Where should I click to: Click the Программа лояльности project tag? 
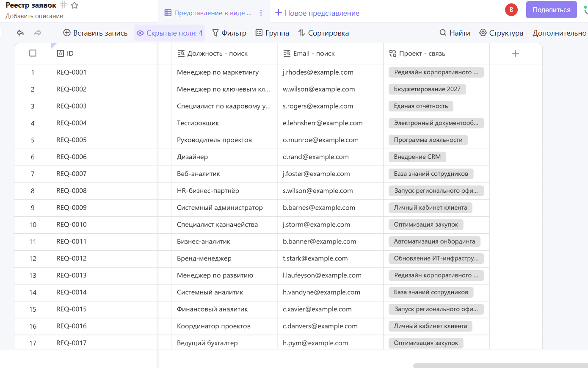tap(428, 140)
